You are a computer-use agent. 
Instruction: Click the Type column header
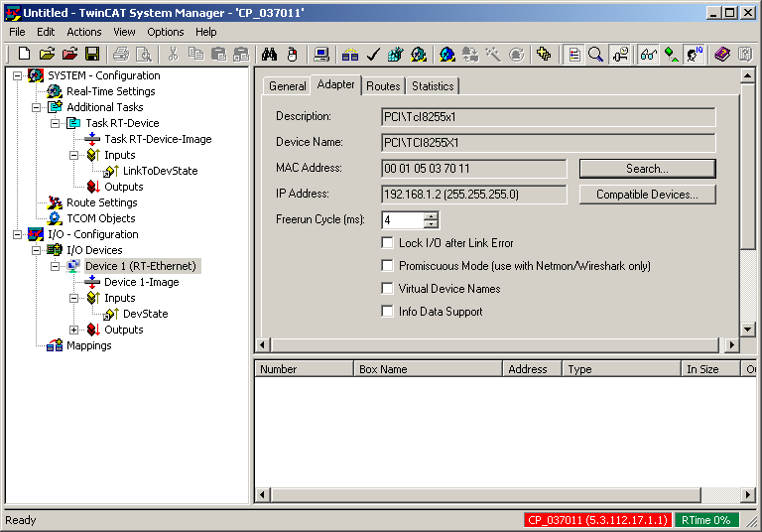coord(622,369)
